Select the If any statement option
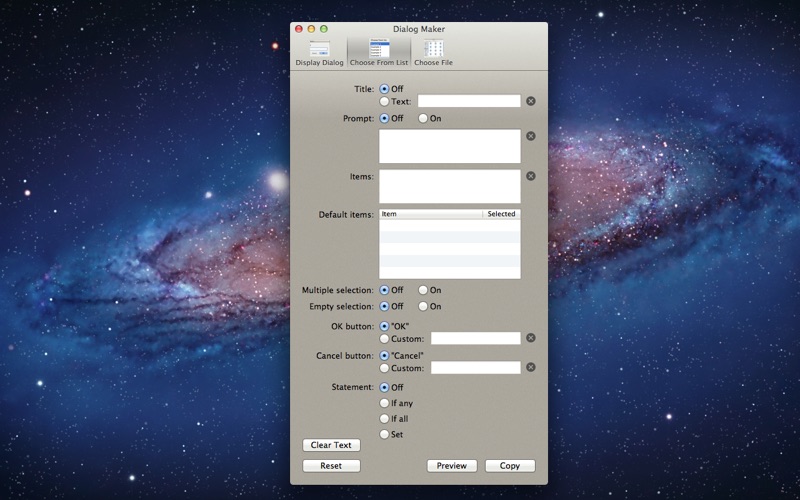 point(384,403)
